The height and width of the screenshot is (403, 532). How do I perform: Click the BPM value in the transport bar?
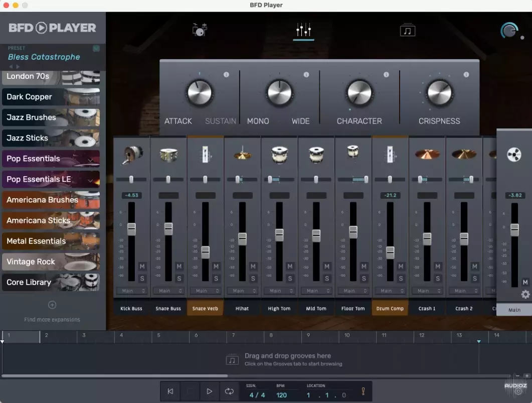tap(281, 395)
